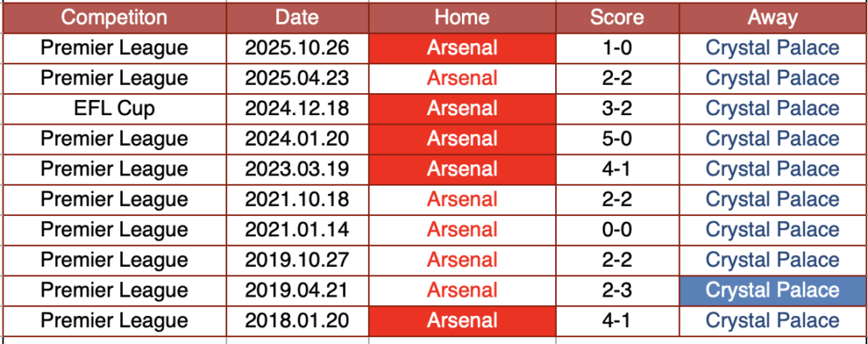
Task: Select the 2024.12.18 date cell
Action: pyautogui.click(x=297, y=108)
